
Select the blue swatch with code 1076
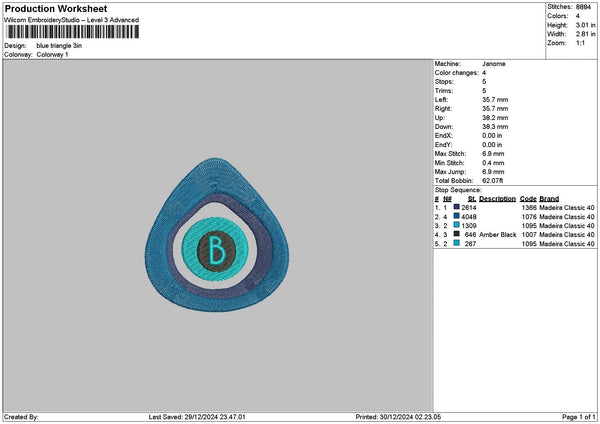(x=457, y=215)
